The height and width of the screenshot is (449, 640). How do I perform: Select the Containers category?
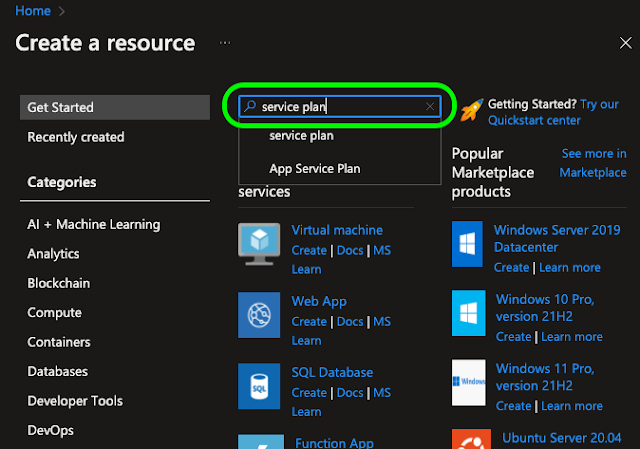(x=59, y=342)
